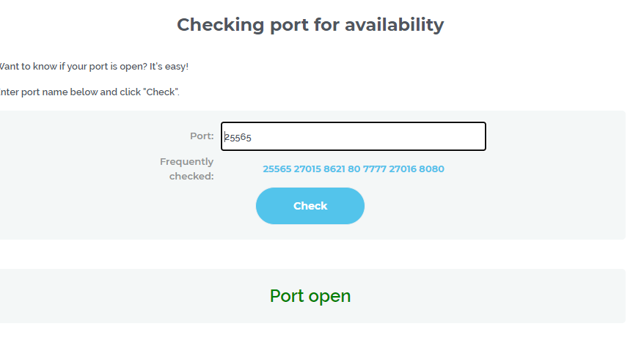Click the word "availability" in the heading
This screenshot has height=362, width=644.
coord(395,25)
